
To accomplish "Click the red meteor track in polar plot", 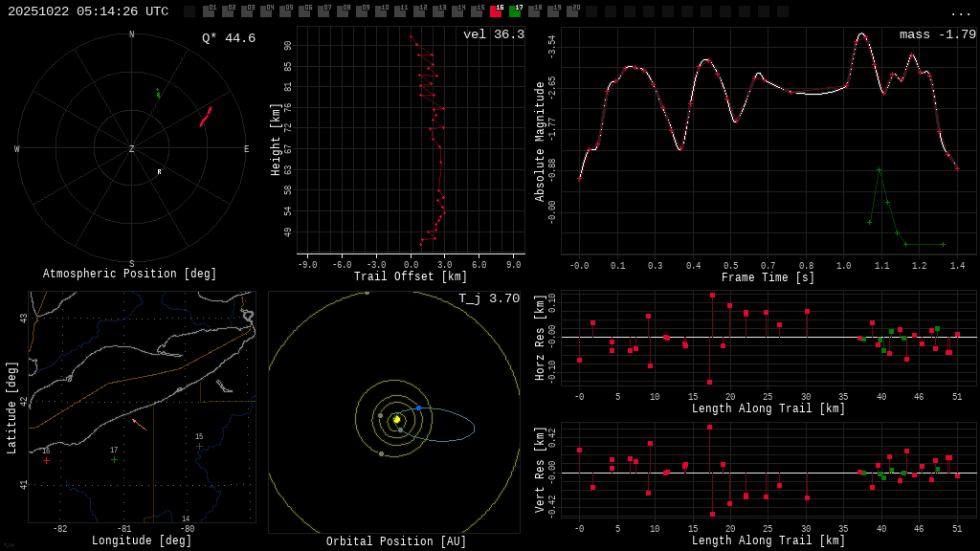I will click(206, 117).
